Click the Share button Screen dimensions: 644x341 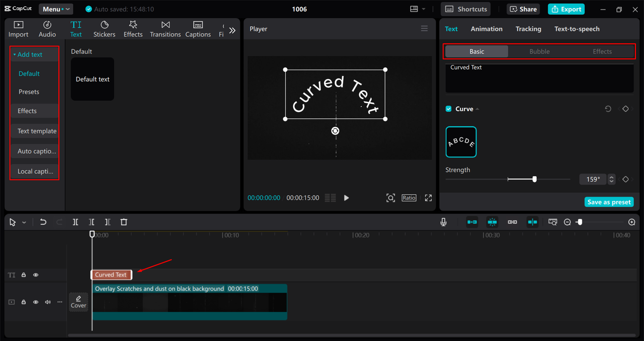point(523,9)
